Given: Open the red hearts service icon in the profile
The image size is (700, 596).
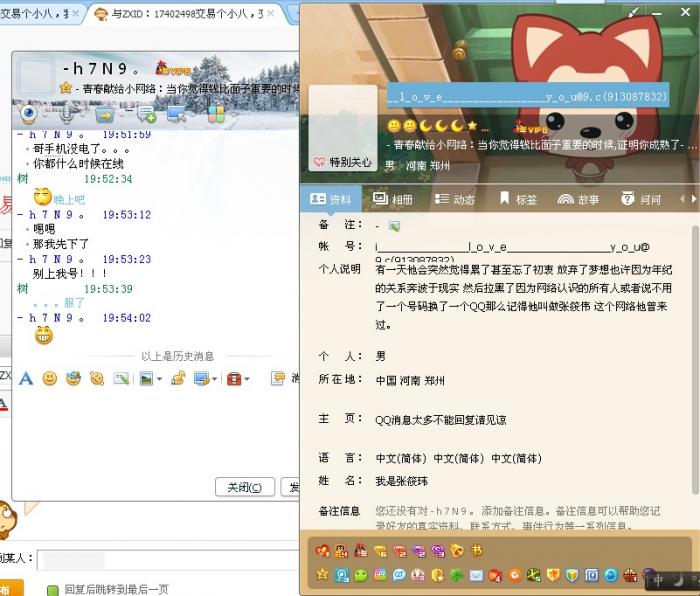Looking at the screenshot, I should [x=322, y=551].
